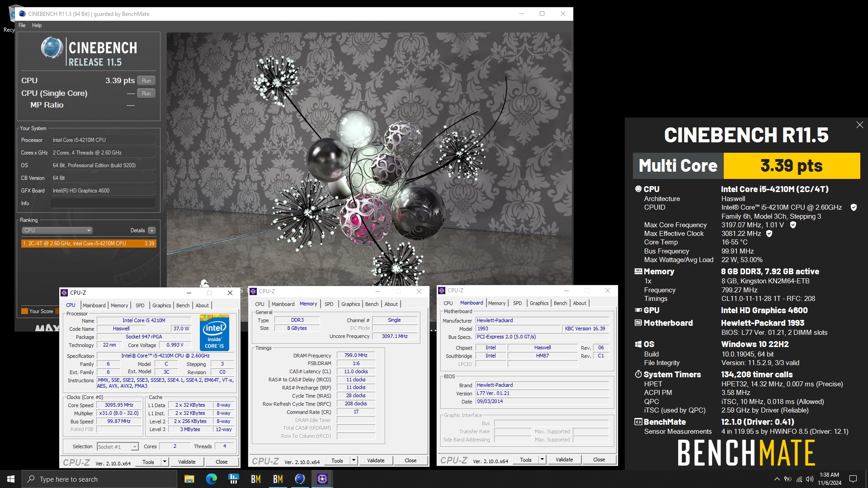
Task: Click the Cinebench app icon in title bar
Action: click(x=22, y=14)
